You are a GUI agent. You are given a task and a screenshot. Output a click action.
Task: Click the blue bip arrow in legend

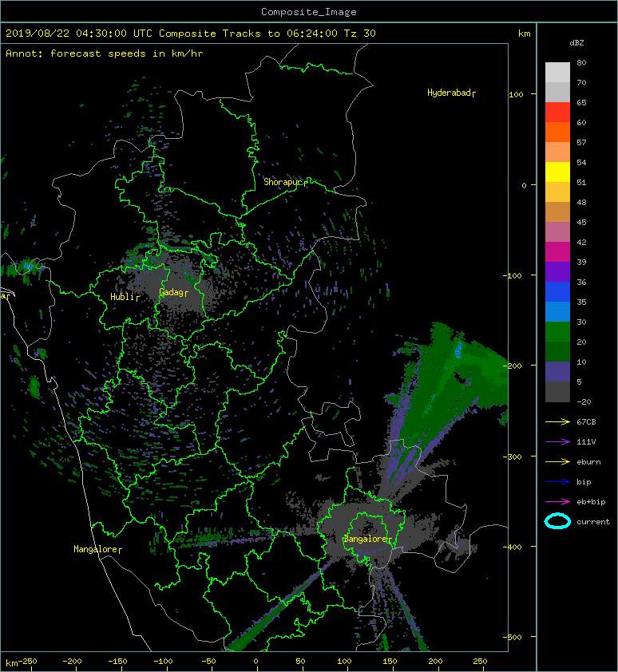tap(557, 482)
